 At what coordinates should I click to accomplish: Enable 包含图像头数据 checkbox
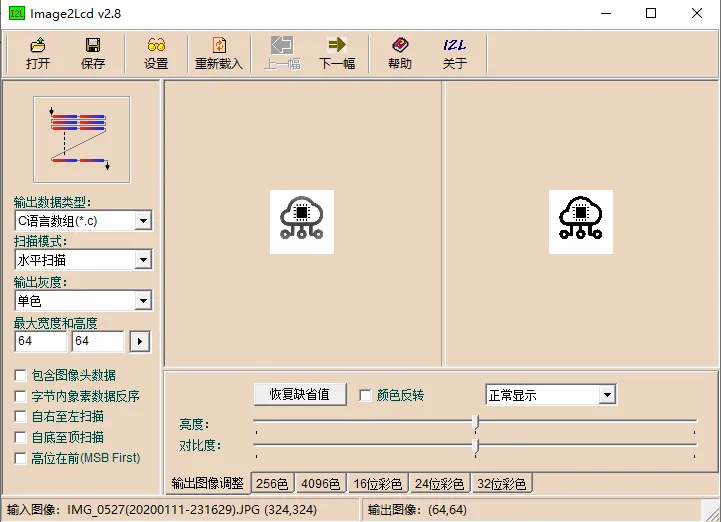coord(20,376)
